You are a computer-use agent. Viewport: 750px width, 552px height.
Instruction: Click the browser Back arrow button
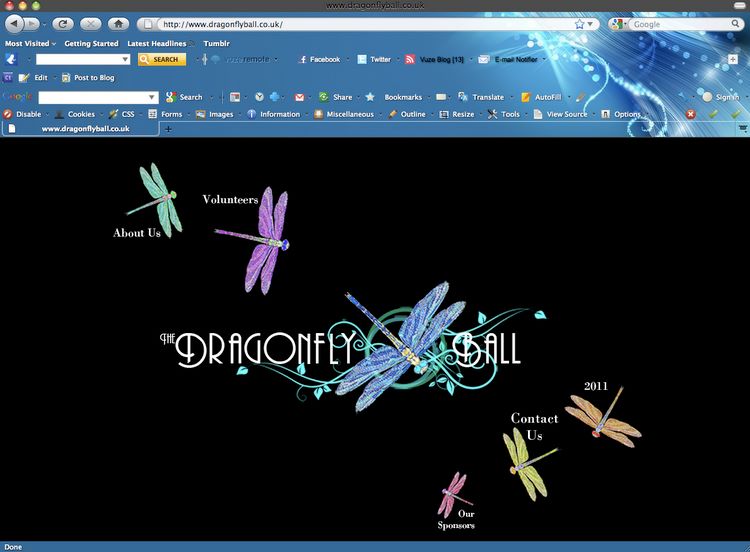pyautogui.click(x=14, y=23)
